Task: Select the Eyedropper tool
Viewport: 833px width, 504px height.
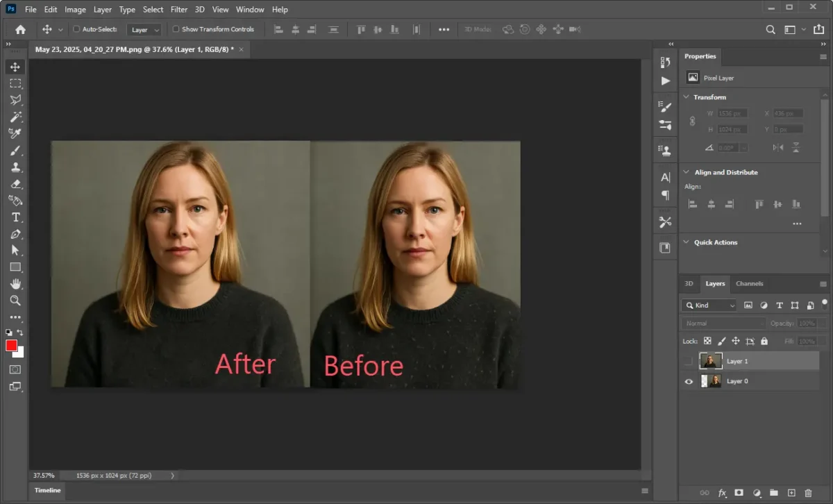Action: coord(15,133)
